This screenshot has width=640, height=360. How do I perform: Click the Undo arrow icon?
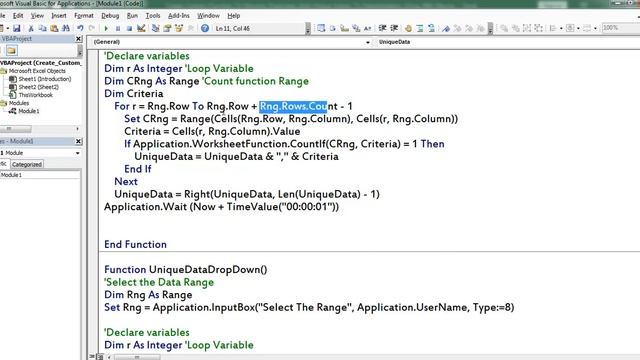(80, 28)
